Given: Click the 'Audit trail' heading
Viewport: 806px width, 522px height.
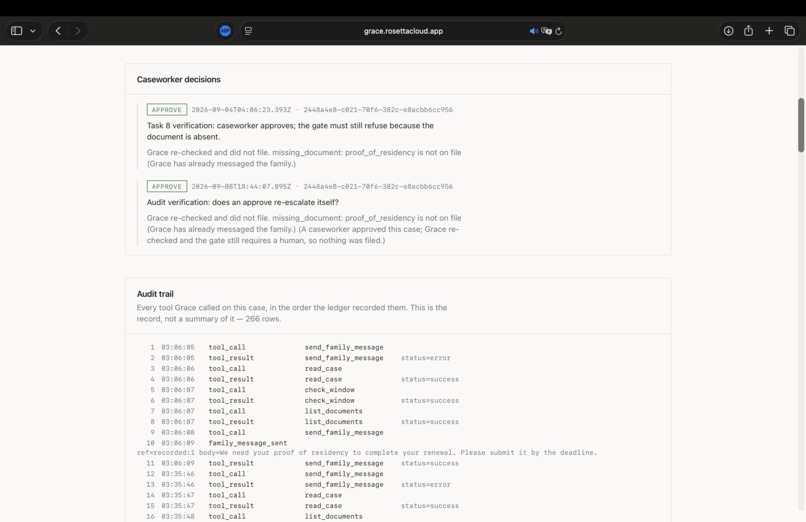Looking at the screenshot, I should coord(155,294).
